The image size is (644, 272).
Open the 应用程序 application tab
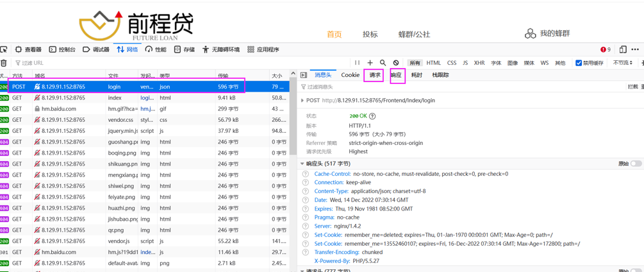[263, 49]
